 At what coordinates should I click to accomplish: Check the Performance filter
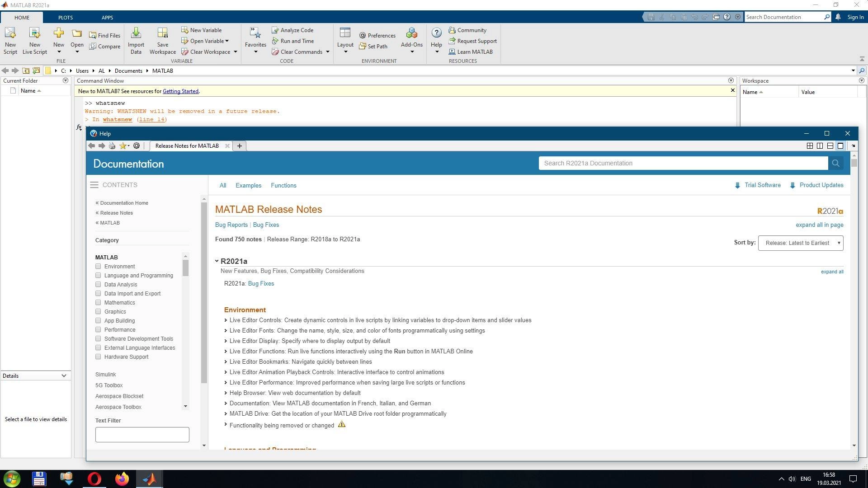[98, 329]
